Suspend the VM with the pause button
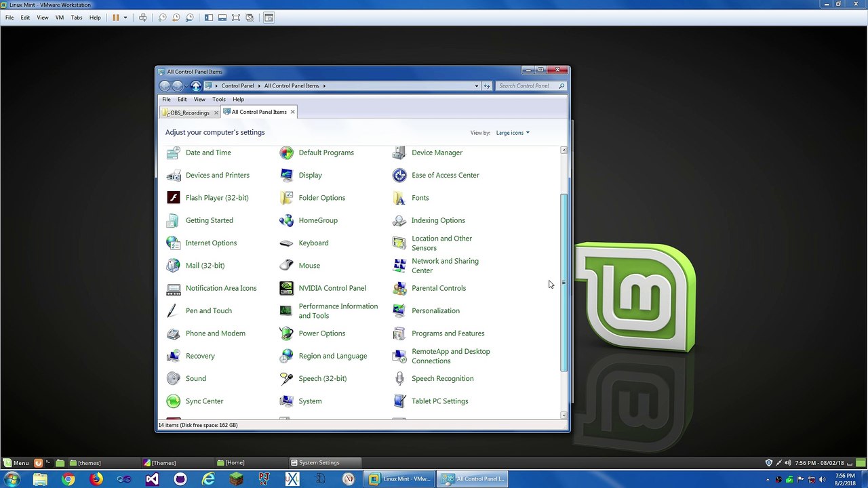 pos(116,18)
